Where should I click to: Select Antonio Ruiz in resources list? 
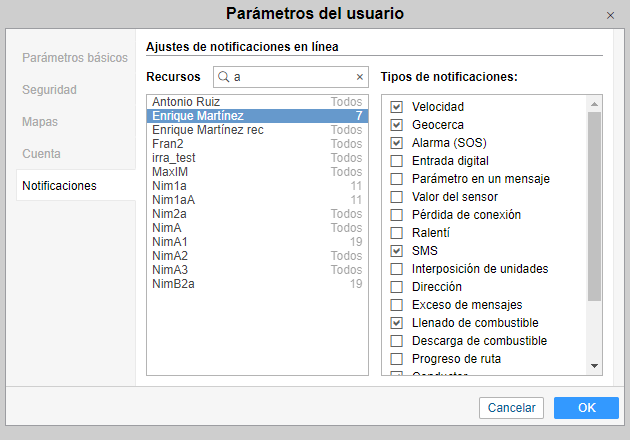[x=185, y=102]
